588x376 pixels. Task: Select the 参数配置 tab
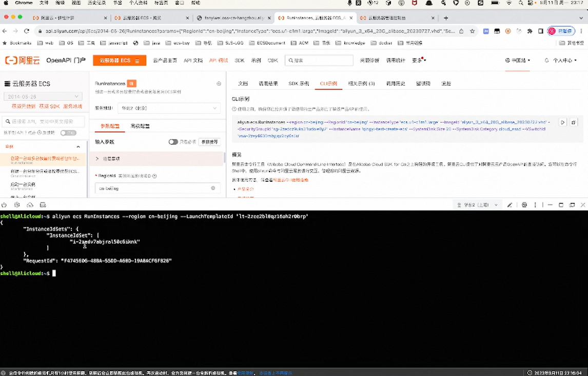pyautogui.click(x=110, y=126)
